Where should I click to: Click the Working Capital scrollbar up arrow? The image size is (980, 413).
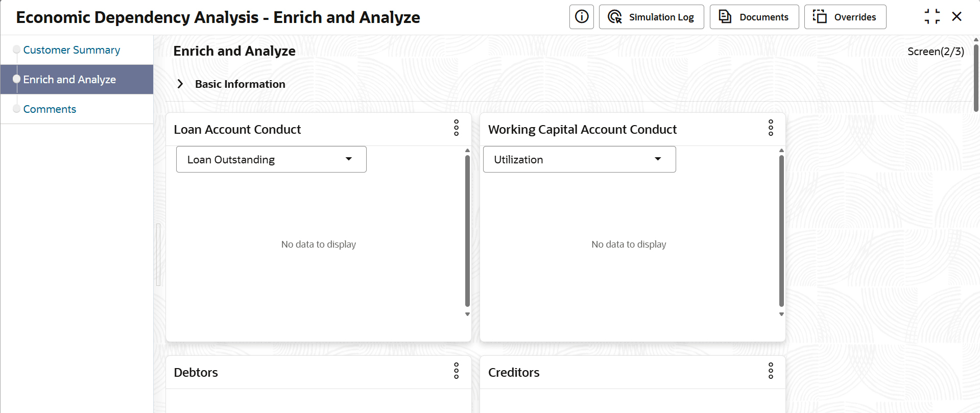[781, 150]
